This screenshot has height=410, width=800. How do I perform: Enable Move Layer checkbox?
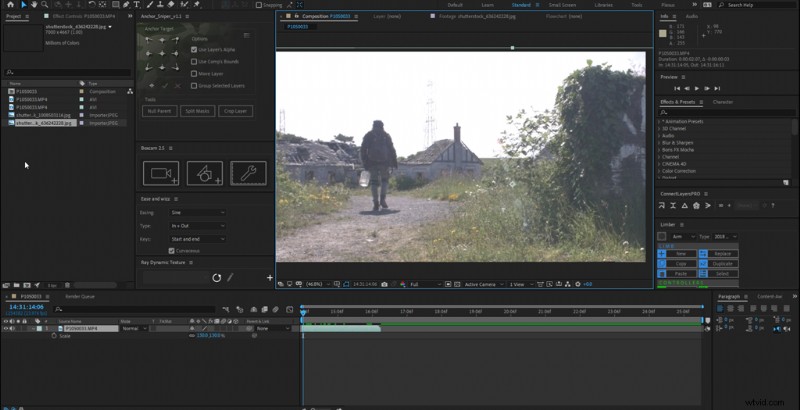click(194, 74)
